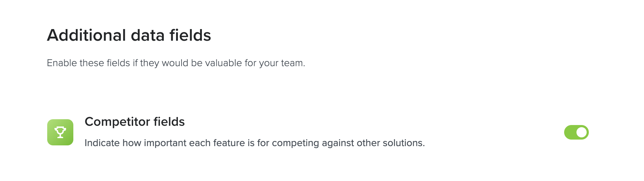Click the white trophy cup glyph
This screenshot has width=644, height=181.
(x=60, y=132)
